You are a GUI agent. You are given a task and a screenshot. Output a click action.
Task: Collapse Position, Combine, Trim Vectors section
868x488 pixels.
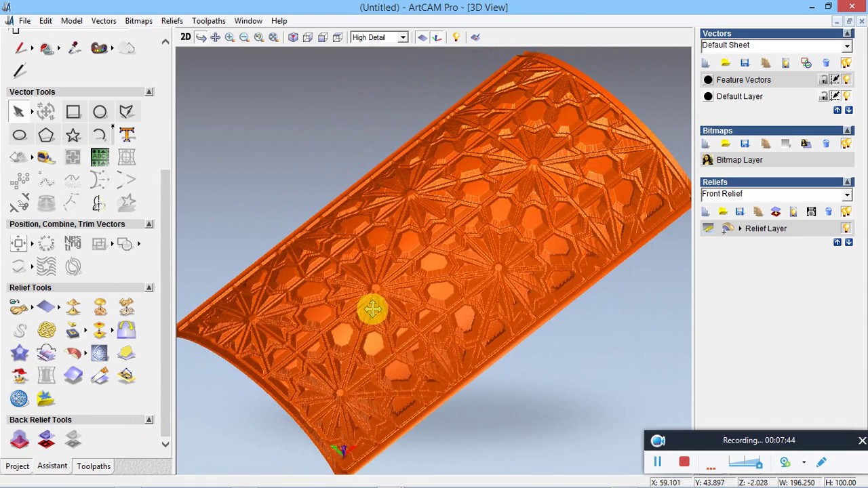[x=149, y=224]
